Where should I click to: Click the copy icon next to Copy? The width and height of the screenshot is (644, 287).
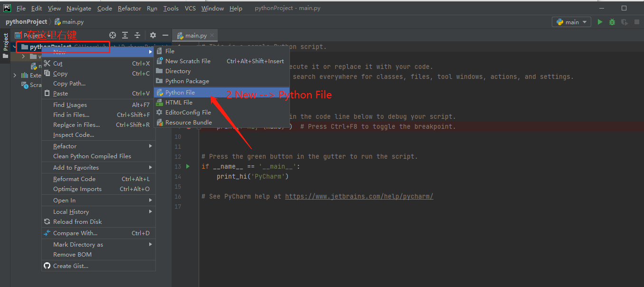click(47, 73)
